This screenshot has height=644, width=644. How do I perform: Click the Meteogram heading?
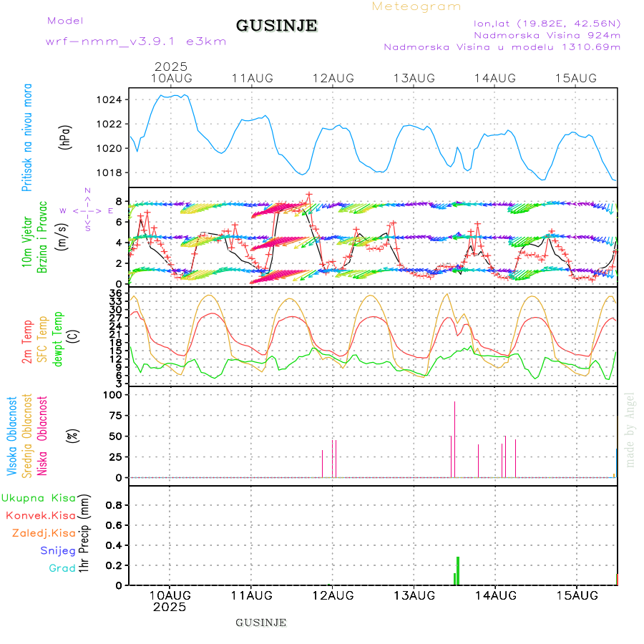[416, 6]
